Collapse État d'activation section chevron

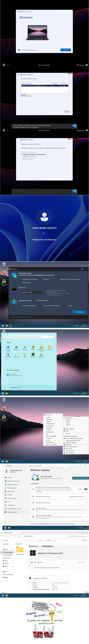[85, 562]
